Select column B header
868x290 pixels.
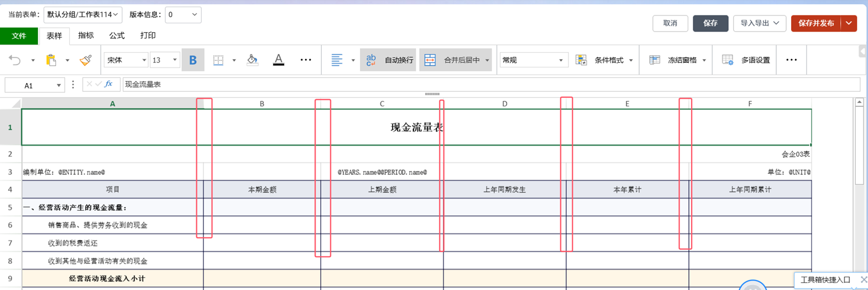click(x=262, y=103)
